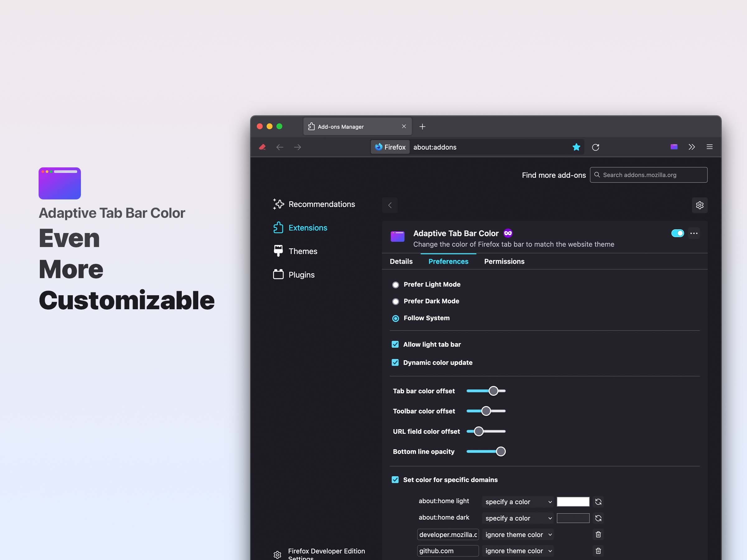Open Firefox Developer Edition Settings link
The width and height of the screenshot is (747, 560).
click(326, 554)
